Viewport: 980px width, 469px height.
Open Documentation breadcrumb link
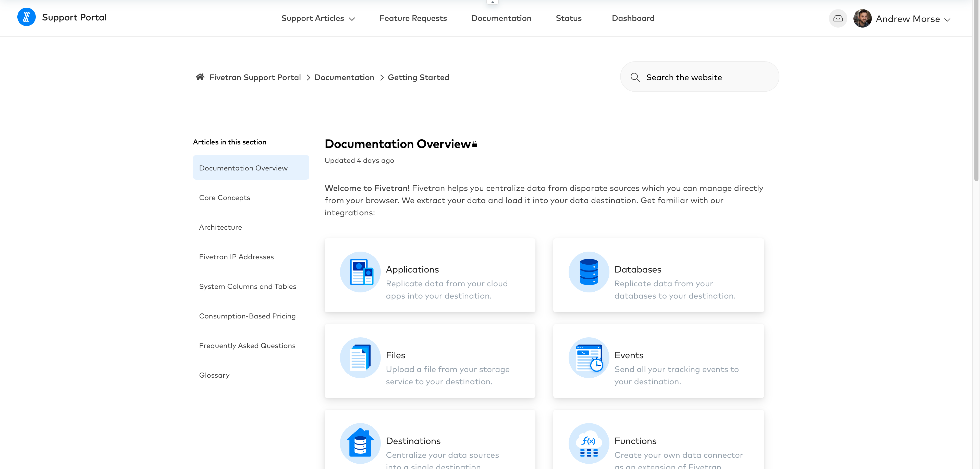[x=344, y=77]
